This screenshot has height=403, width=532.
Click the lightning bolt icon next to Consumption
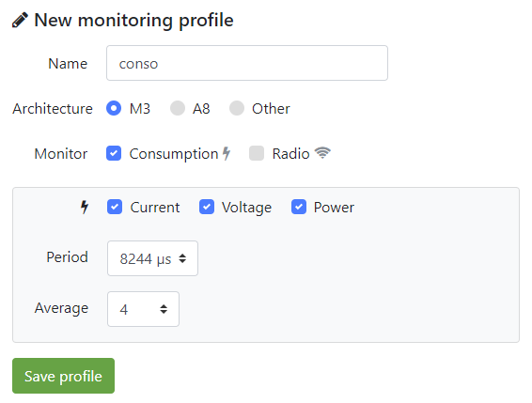coord(227,153)
